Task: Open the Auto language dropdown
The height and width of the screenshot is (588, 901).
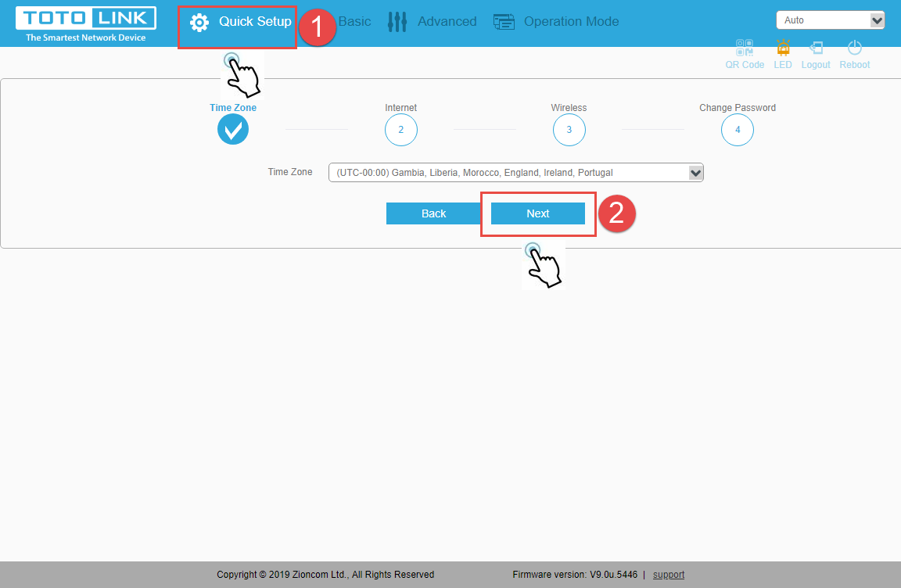Action: (x=830, y=20)
